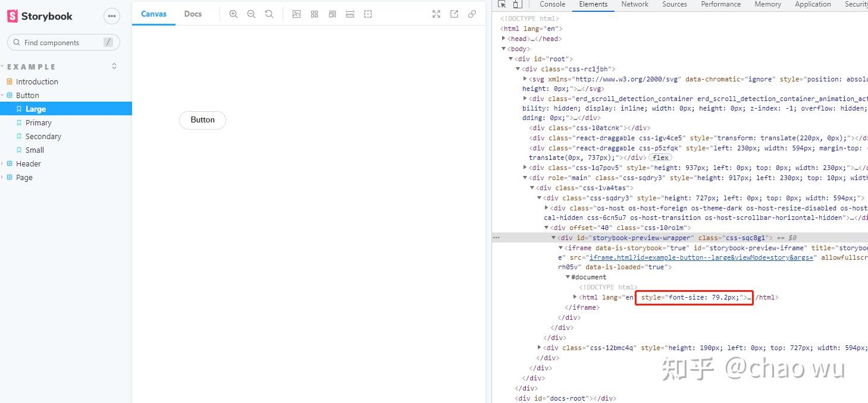Screen dimensions: 868x403
Task: Open canvas in new tab icon
Action: tap(454, 14)
